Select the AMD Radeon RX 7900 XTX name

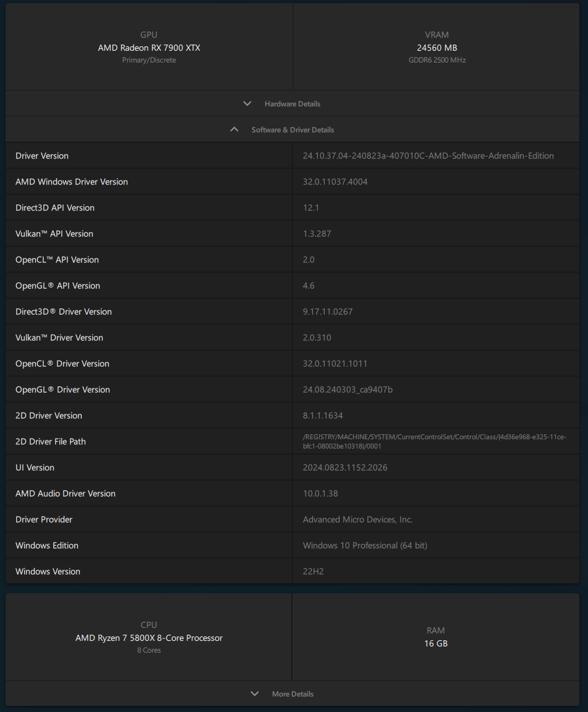(x=149, y=48)
